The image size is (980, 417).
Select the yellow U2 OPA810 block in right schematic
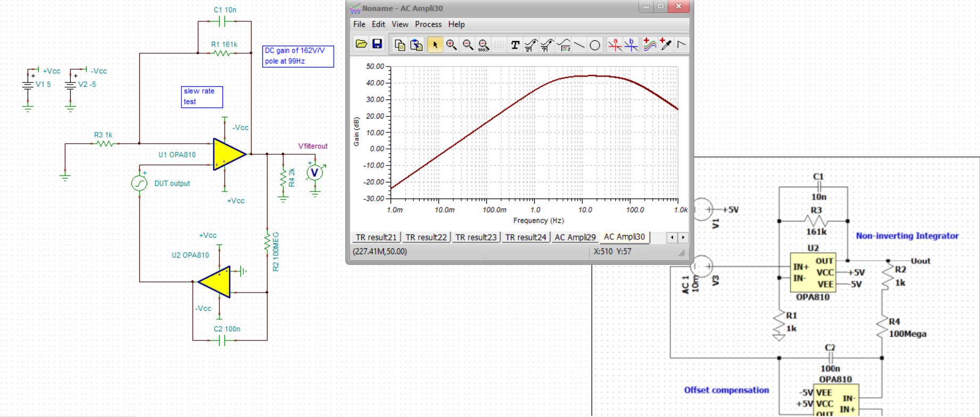click(813, 272)
